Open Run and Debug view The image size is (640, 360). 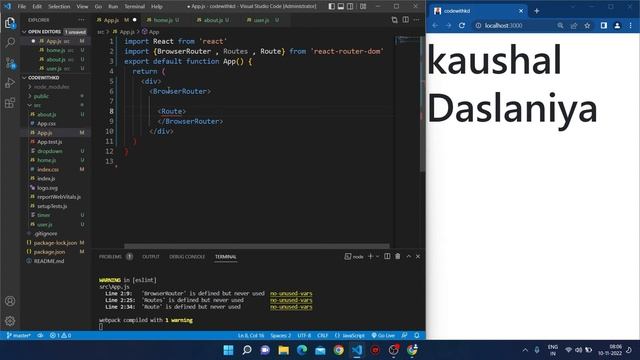coord(10,82)
